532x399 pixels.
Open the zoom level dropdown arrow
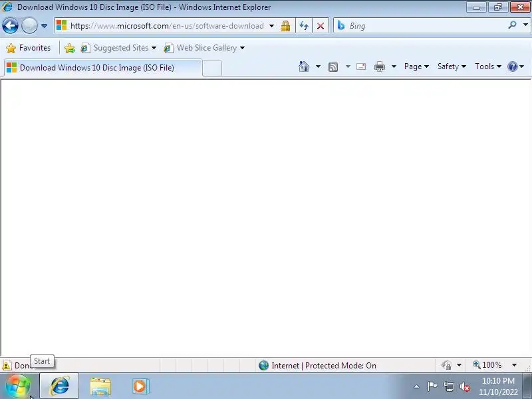[x=514, y=365]
